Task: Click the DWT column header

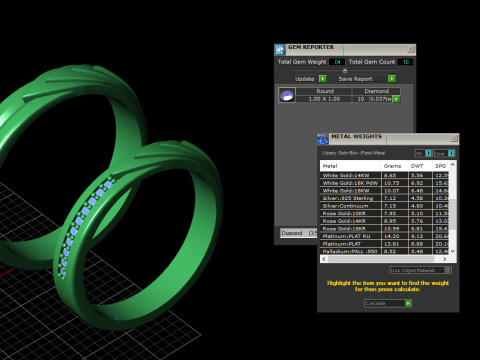Action: [420, 166]
